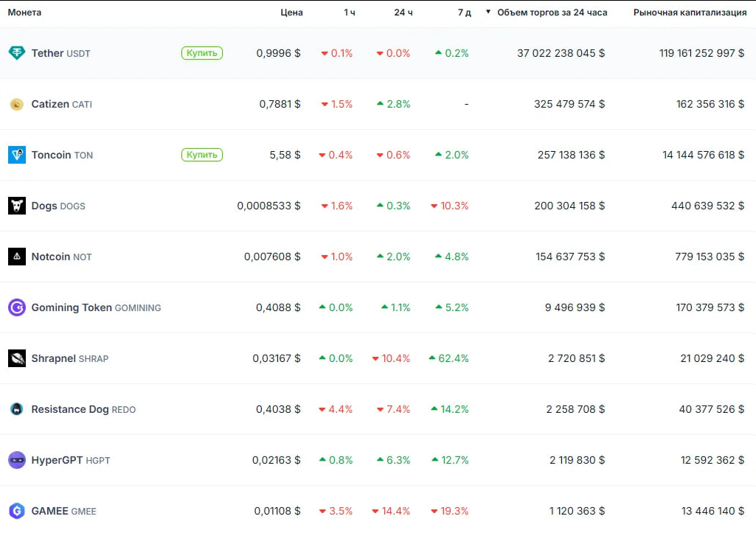Click Notcoin price 0,007608 $
The height and width of the screenshot is (533, 756).
click(x=272, y=257)
